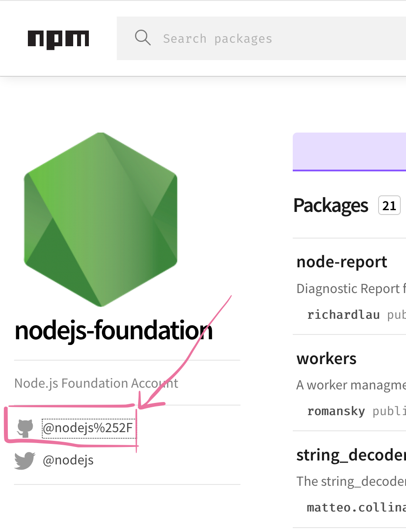
Task: Click the npm logo
Action: (x=58, y=39)
